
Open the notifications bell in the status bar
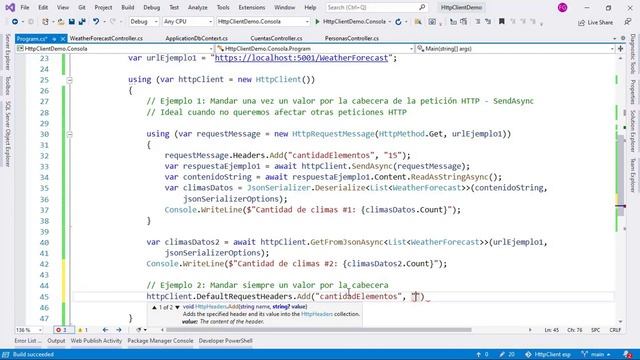tap(628, 354)
